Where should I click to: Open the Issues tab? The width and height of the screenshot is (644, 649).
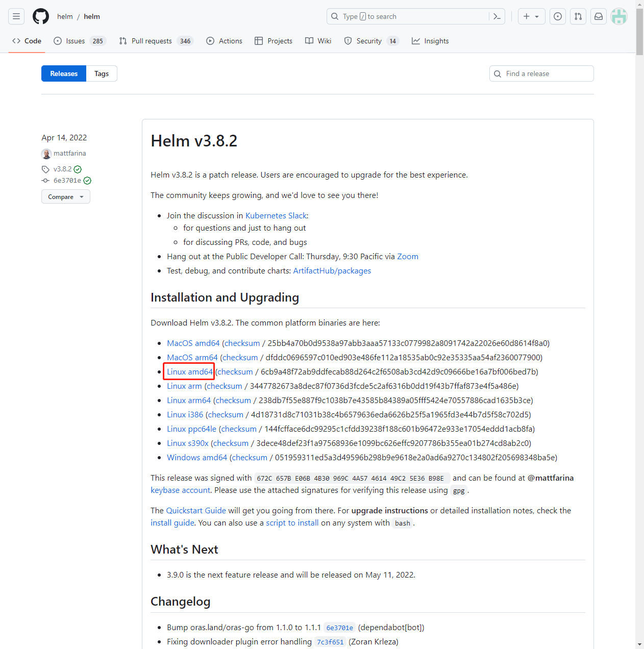pos(80,41)
